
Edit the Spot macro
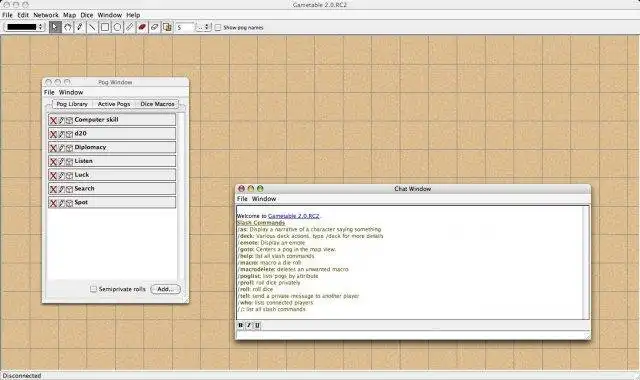[62, 203]
